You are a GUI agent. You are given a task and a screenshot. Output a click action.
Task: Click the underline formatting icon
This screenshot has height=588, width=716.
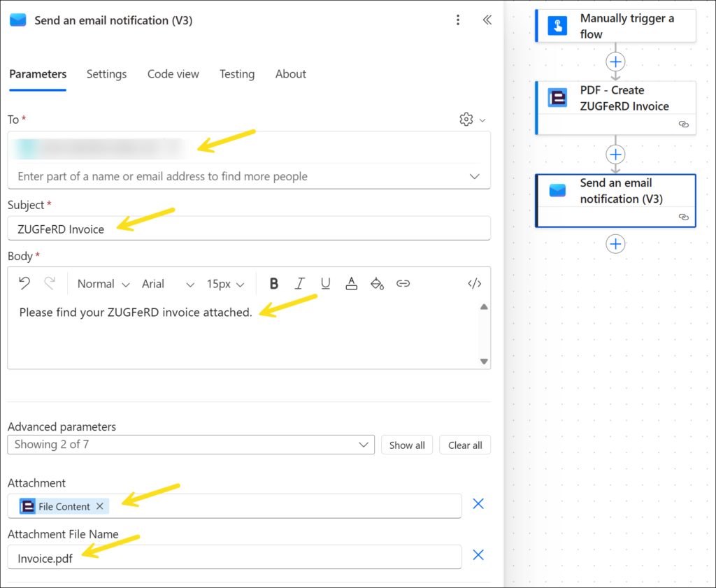[x=325, y=284]
